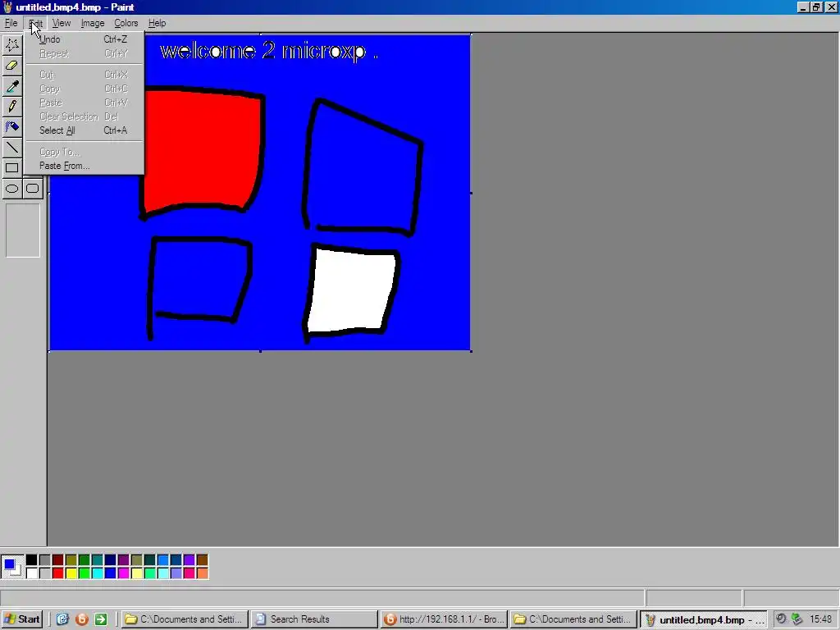Choose Select All in the Edit menu
The height and width of the screenshot is (630, 840).
click(x=84, y=130)
